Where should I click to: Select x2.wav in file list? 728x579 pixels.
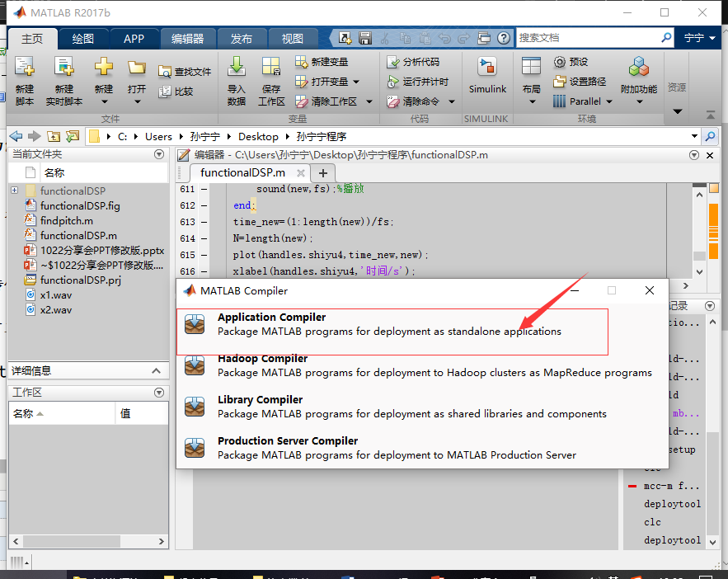tap(56, 309)
